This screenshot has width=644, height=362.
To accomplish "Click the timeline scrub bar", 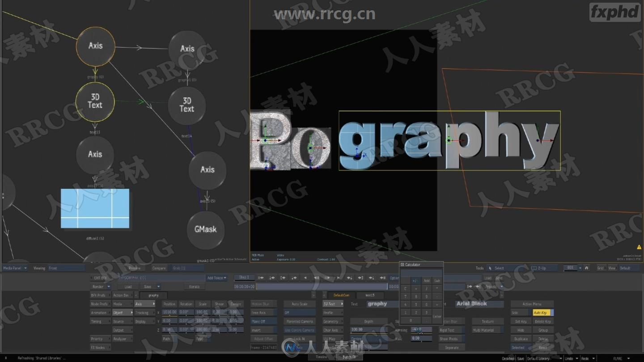I will point(322,286).
